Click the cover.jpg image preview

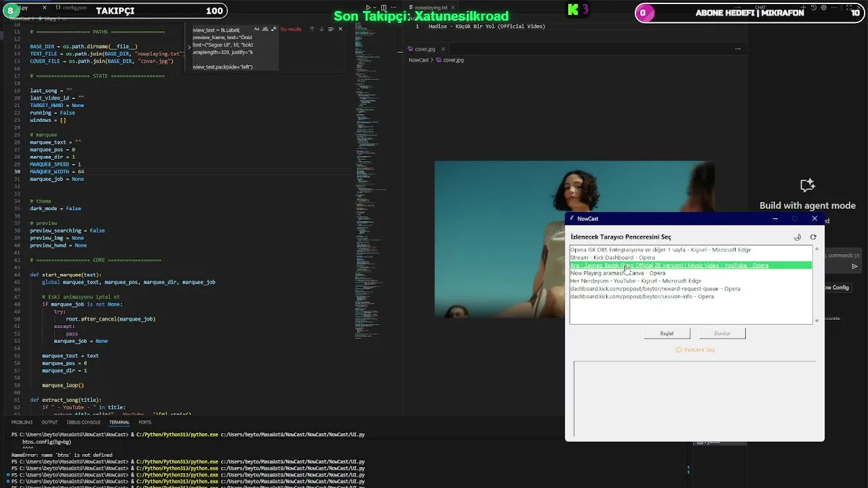(x=574, y=239)
